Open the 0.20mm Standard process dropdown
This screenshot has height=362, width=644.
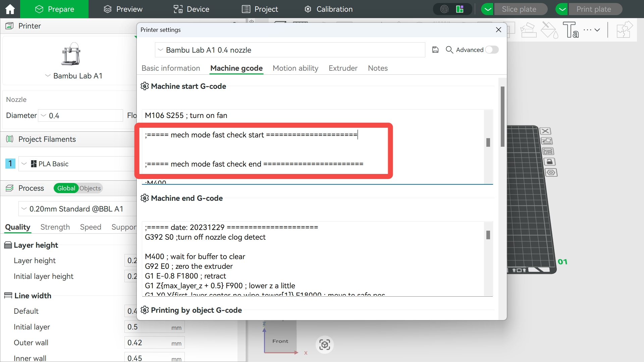(77, 209)
